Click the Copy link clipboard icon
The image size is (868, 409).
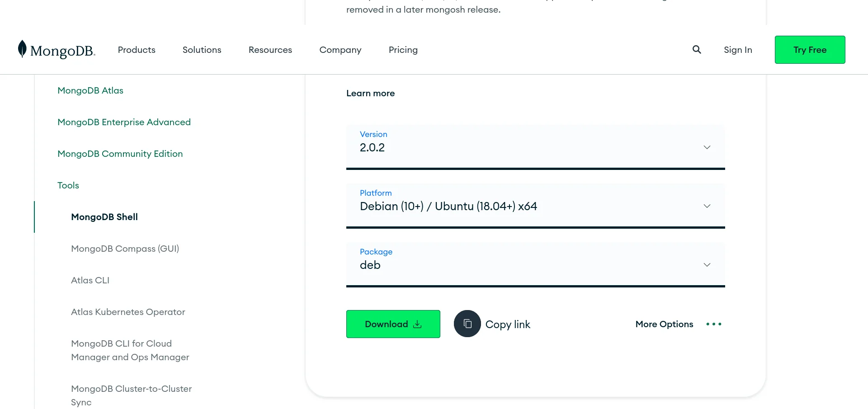pyautogui.click(x=467, y=324)
